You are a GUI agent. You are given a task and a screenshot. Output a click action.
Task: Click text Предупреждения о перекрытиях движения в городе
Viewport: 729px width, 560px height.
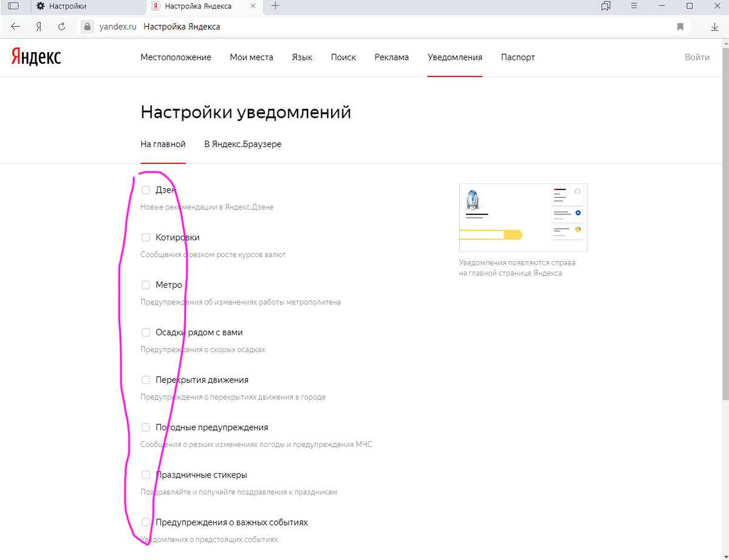click(233, 397)
